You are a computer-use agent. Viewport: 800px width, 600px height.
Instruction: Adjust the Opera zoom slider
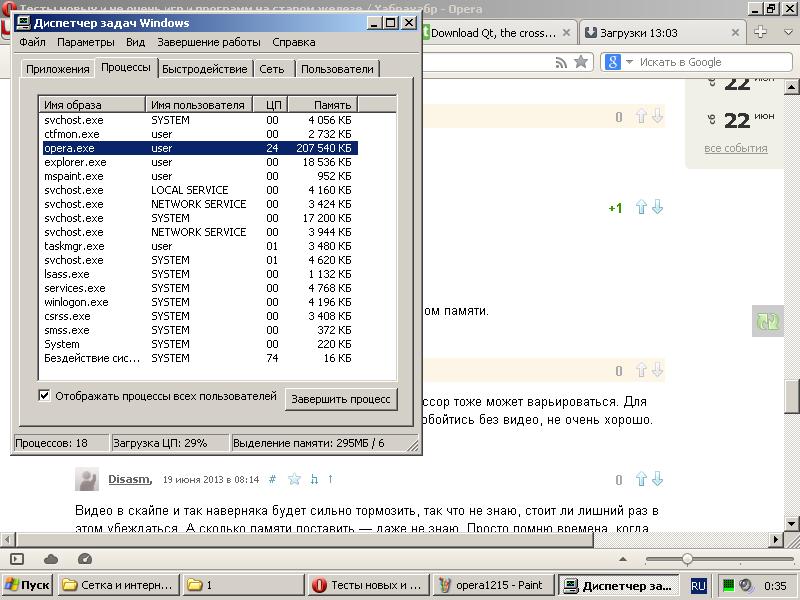click(687, 559)
